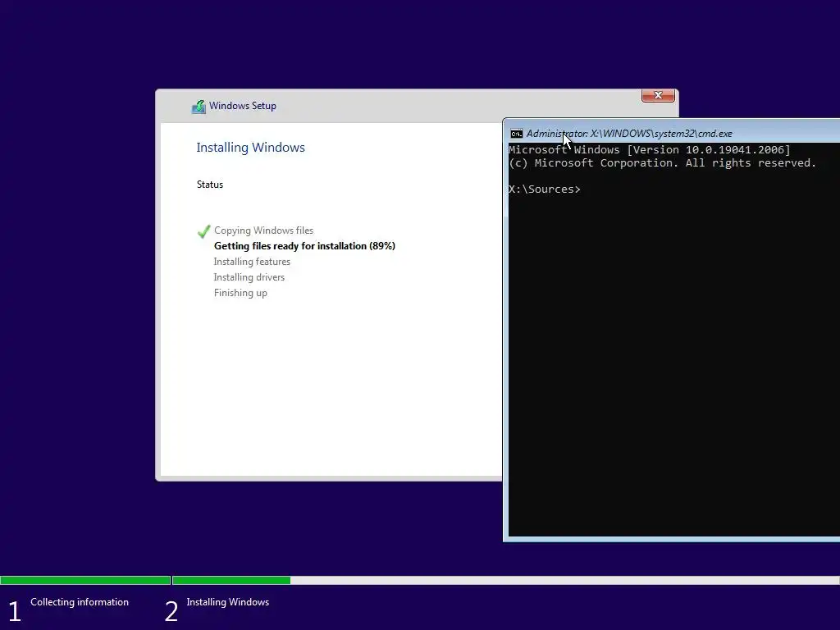
Task: Click the Collecting information progress bar
Action: click(x=85, y=580)
